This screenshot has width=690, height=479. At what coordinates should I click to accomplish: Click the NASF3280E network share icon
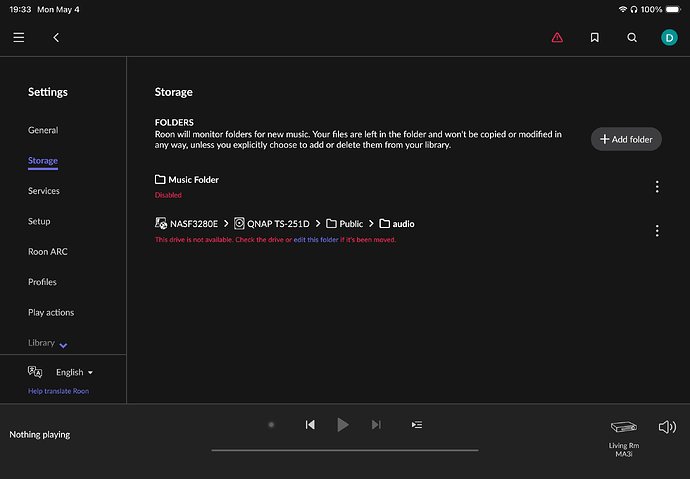161,223
